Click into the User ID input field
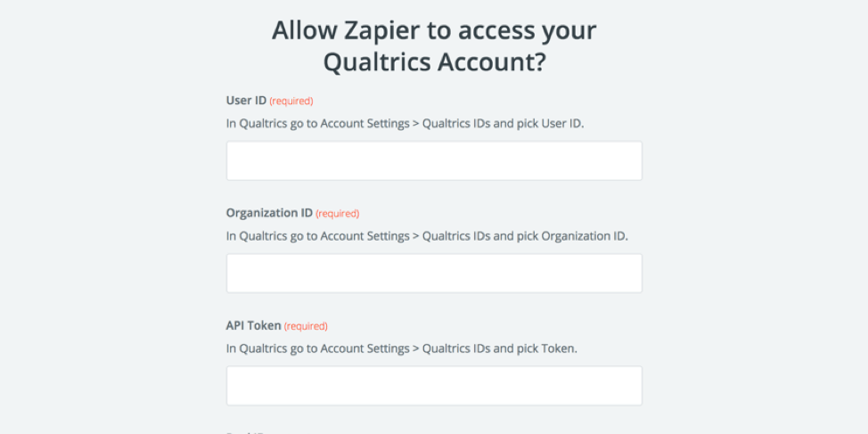 coord(434,160)
